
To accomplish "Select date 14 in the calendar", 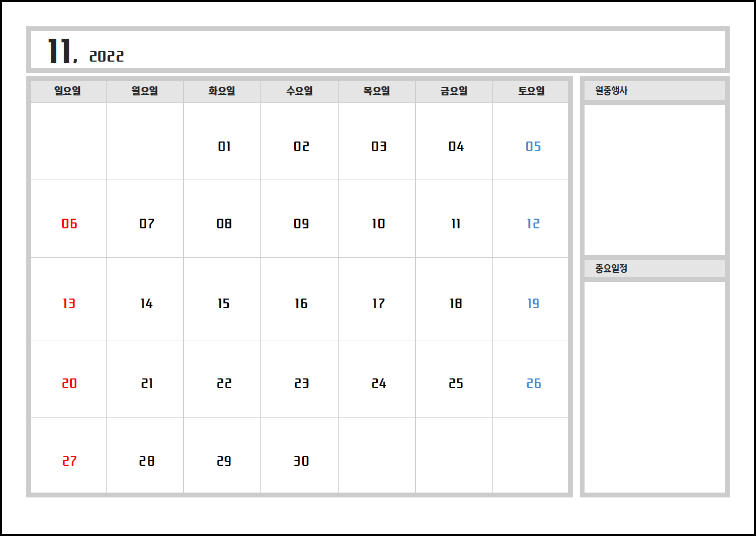I will click(x=146, y=303).
